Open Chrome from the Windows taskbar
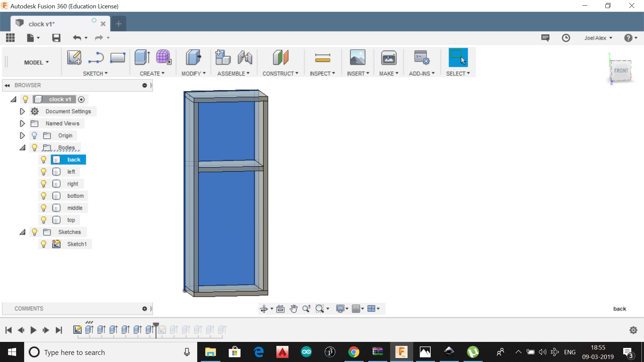Viewport: 644px width, 362px height. [x=354, y=352]
